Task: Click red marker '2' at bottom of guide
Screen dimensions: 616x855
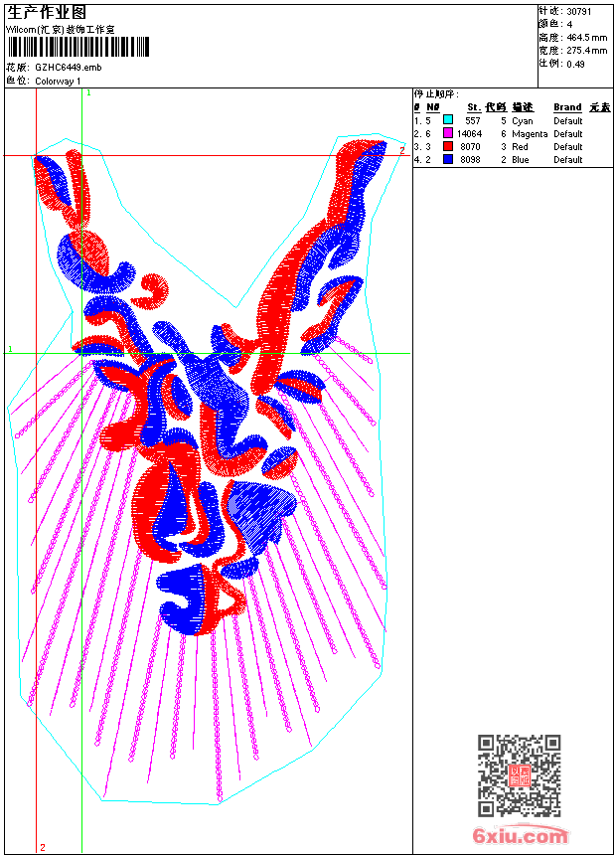Action: coord(42,847)
